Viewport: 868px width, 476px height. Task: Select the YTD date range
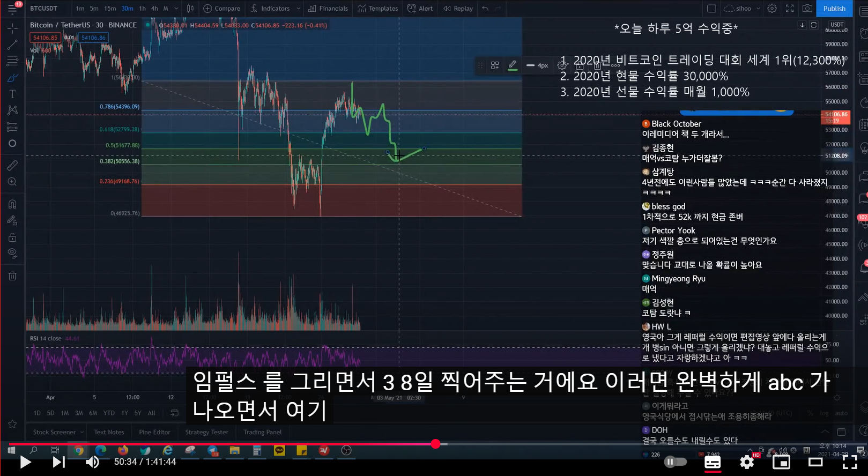click(x=109, y=413)
